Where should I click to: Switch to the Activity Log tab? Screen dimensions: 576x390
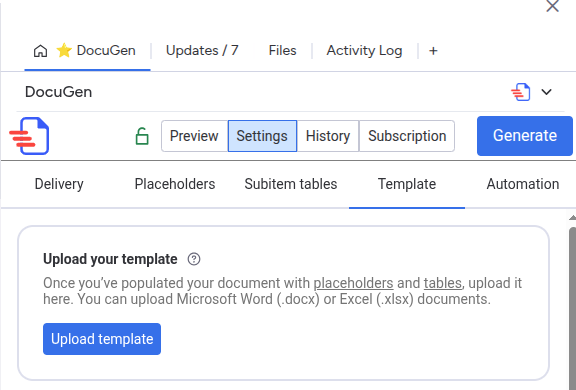(364, 51)
